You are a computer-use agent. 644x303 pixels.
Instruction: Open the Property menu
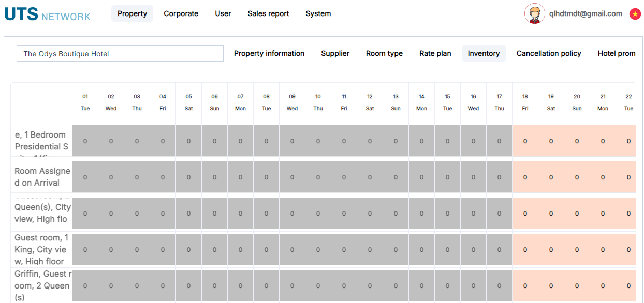(132, 13)
